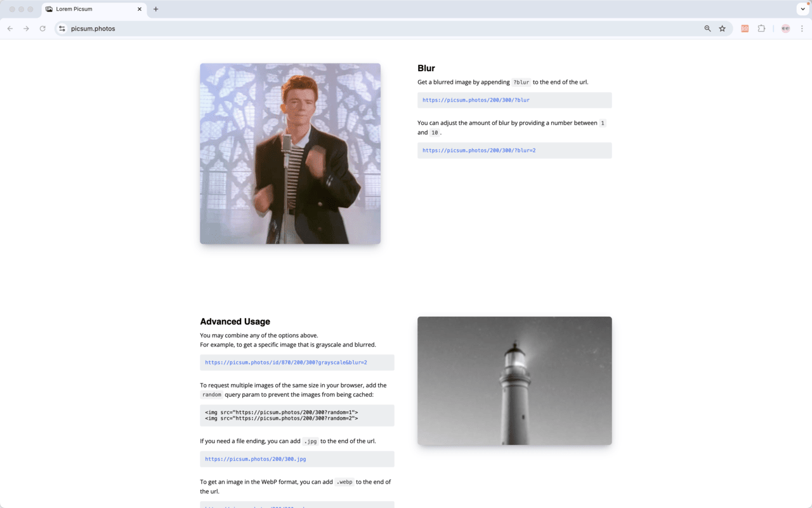
Task: Open the extensions puzzle-piece icon
Action: coord(761,29)
